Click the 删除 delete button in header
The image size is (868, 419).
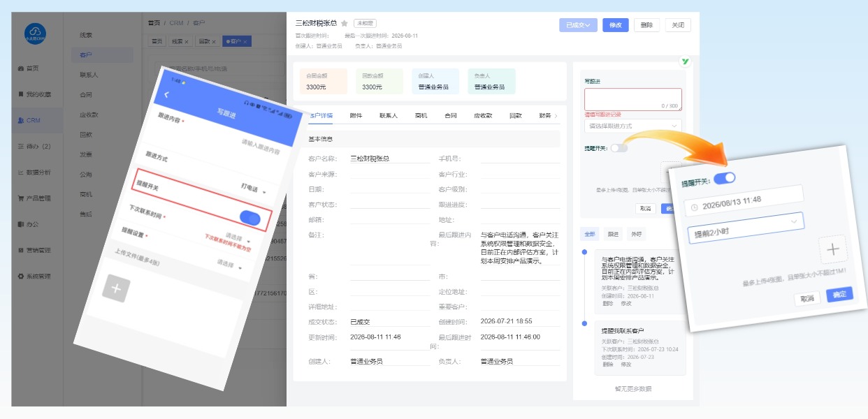point(646,25)
